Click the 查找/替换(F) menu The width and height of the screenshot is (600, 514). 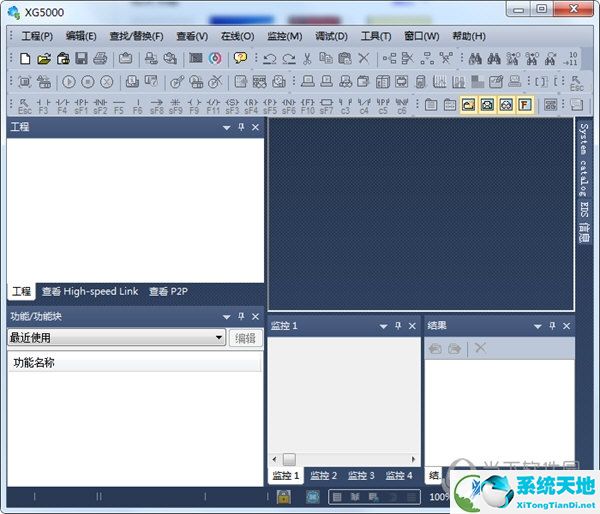(x=136, y=36)
